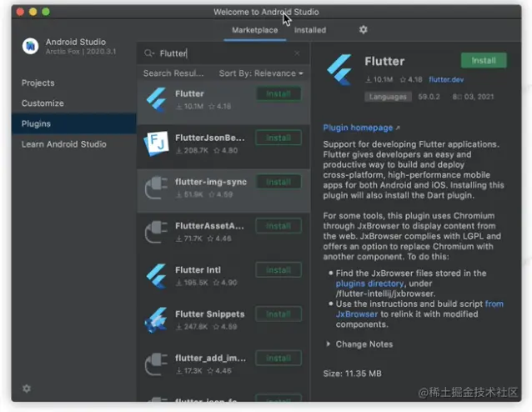
Task: Open the Sort By Relevance dropdown
Action: coord(261,73)
